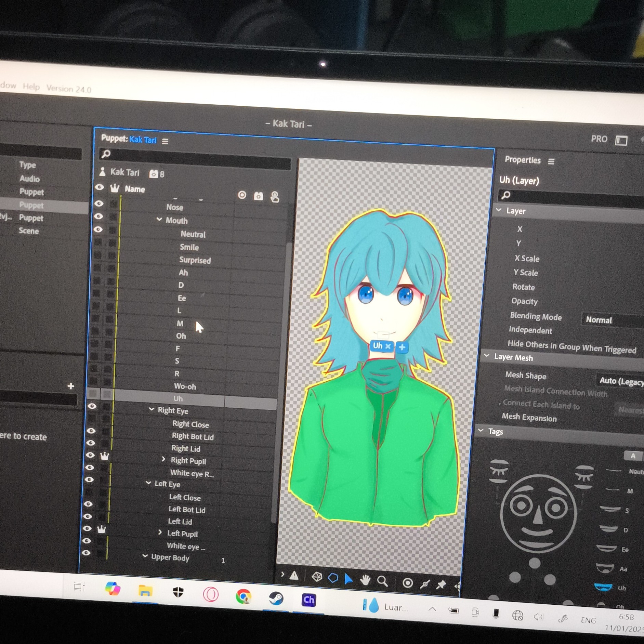
Task: Collapse the Left Eye group
Action: pos(148,483)
